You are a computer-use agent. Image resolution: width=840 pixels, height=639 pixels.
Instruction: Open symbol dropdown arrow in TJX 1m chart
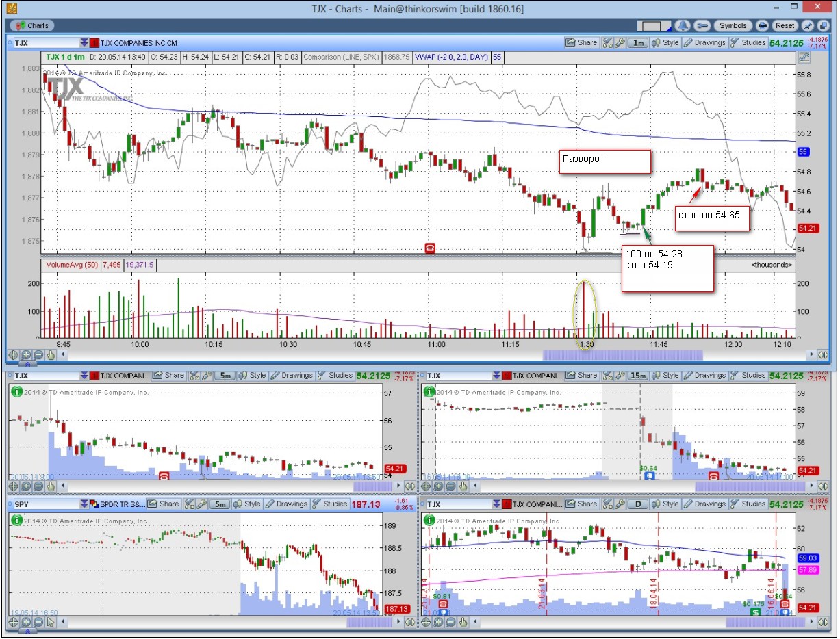tap(84, 42)
